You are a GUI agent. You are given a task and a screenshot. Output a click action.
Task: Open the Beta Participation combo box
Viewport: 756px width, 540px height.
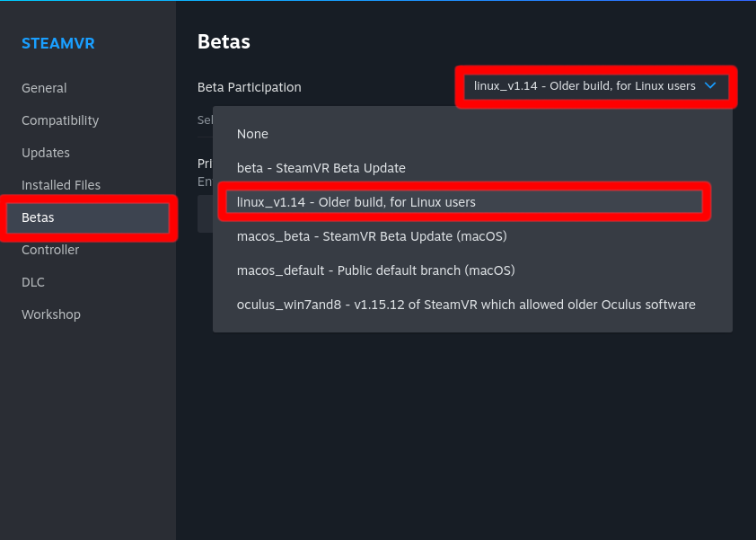tap(594, 86)
